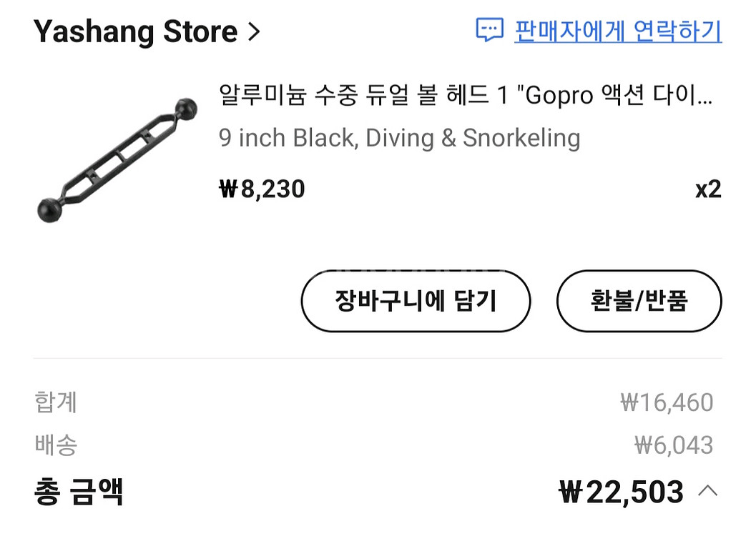Click the ₩22,503 total amount
The height and width of the screenshot is (536, 756).
[621, 492]
